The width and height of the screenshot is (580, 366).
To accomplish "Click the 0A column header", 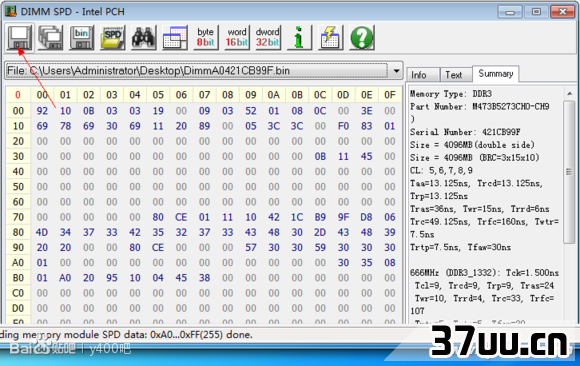I will (x=274, y=95).
